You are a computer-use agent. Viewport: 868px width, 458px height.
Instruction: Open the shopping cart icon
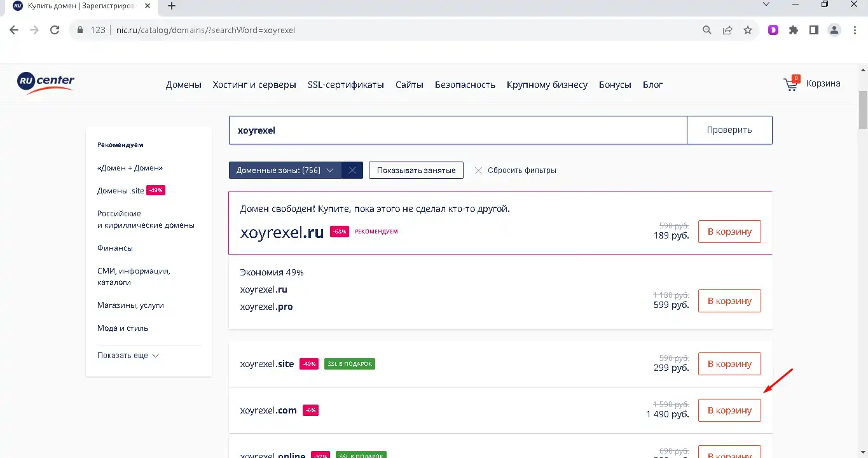[x=791, y=83]
